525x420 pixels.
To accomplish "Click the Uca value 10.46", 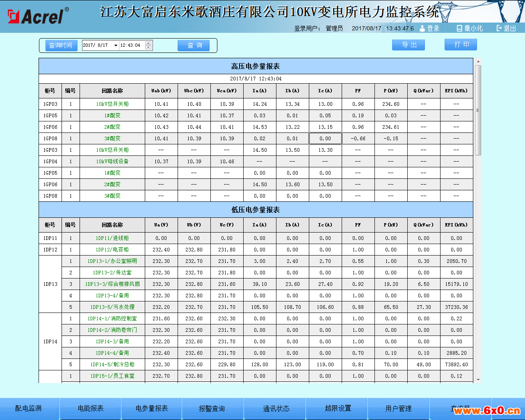I will tap(227, 162).
